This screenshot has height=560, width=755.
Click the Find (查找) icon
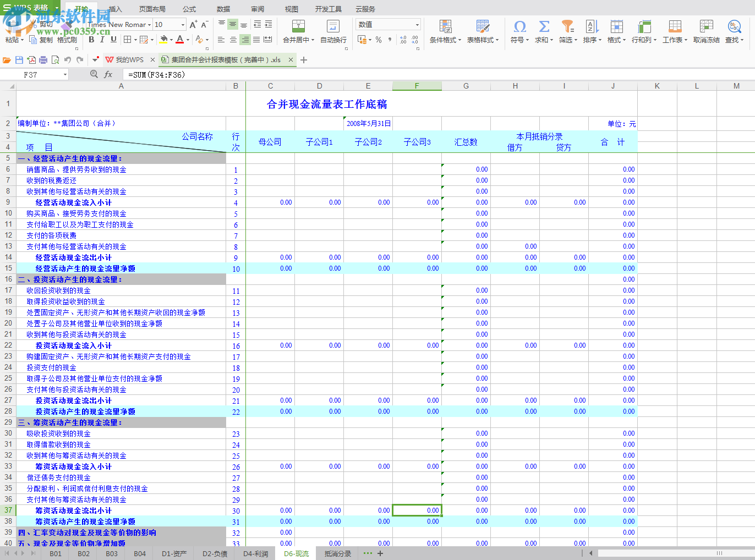click(734, 26)
